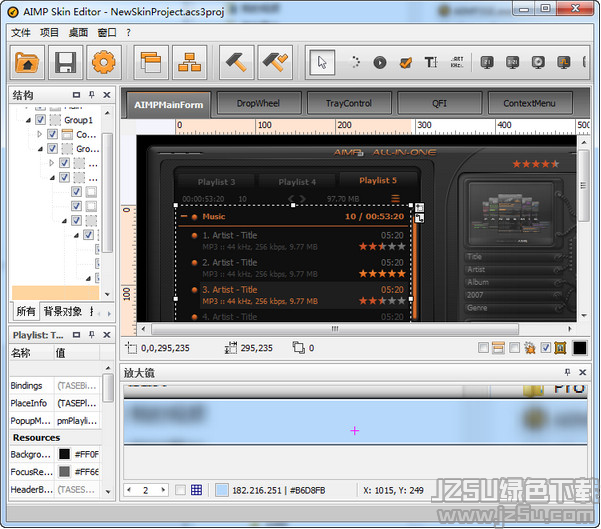
Task: Select the first numeric display monitor tool
Action: tap(487, 62)
